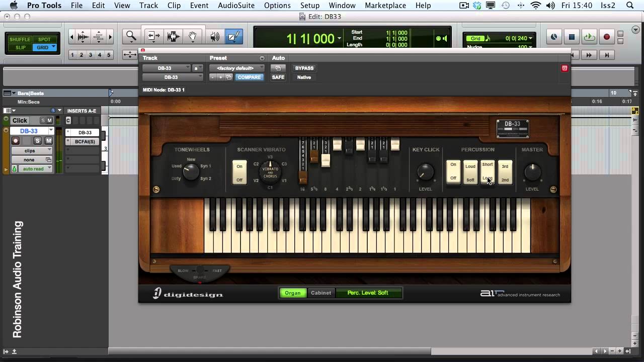Load the previous preset with minus
The image size is (644, 362).
(213, 77)
